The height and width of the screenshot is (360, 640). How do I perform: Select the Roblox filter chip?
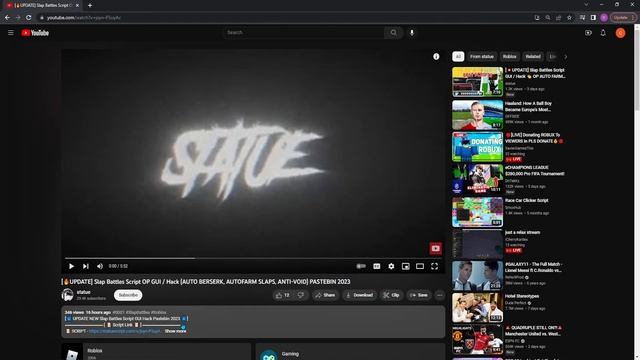(x=509, y=57)
